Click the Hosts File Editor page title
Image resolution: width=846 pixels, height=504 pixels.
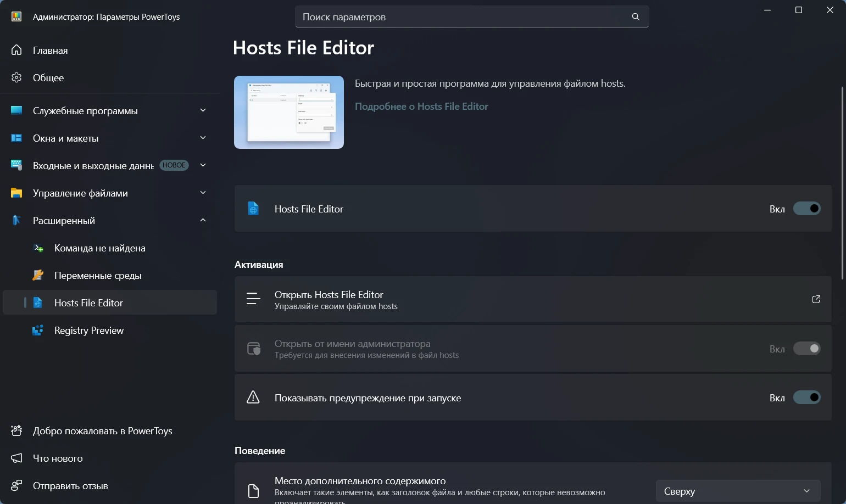coord(303,48)
